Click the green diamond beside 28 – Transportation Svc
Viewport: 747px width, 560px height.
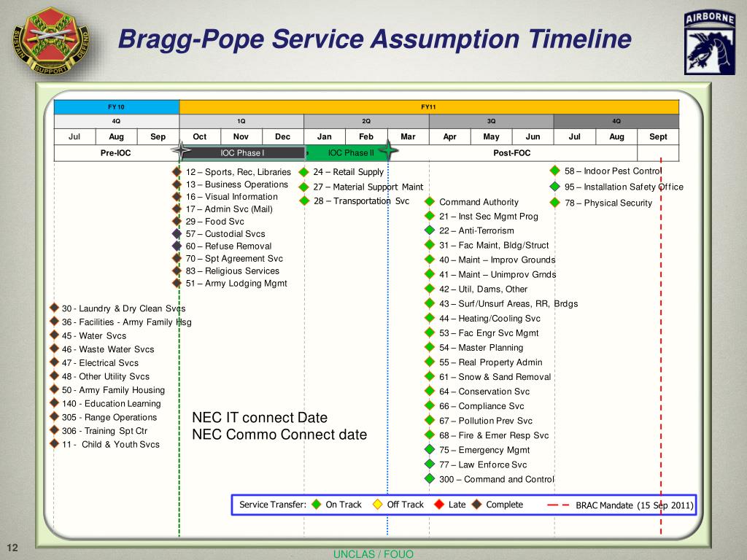coord(304,201)
